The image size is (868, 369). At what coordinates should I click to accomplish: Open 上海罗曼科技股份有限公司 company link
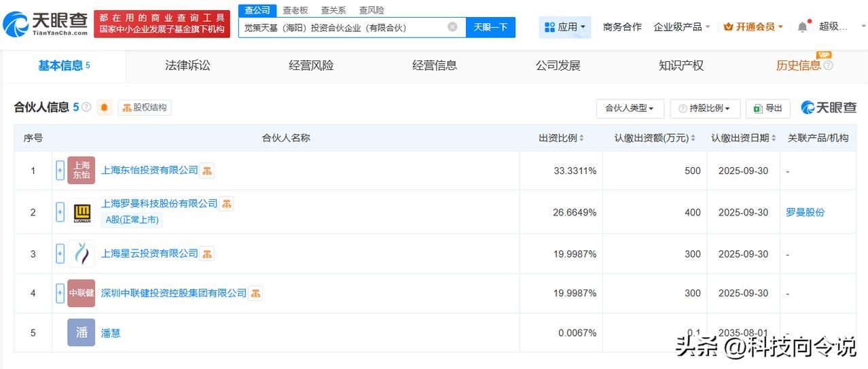point(160,204)
